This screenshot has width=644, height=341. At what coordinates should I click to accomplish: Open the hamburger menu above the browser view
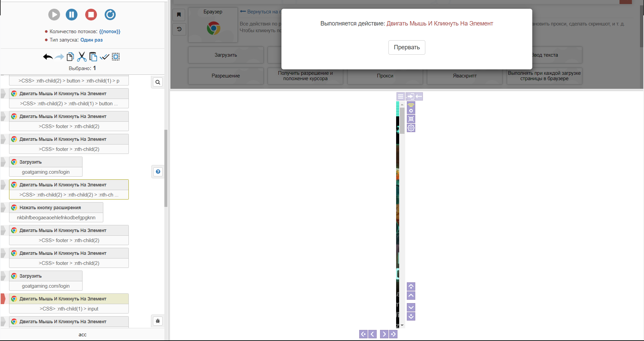pos(400,97)
